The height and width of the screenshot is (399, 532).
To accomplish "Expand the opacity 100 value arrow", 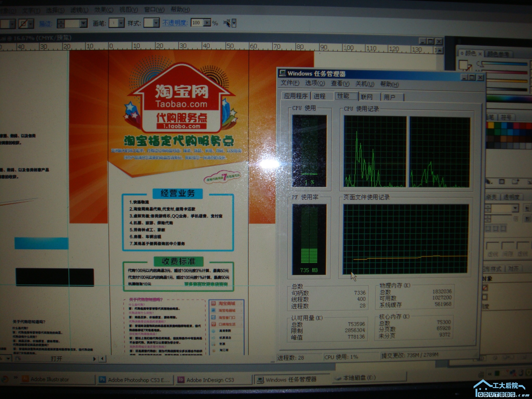I will (207, 23).
